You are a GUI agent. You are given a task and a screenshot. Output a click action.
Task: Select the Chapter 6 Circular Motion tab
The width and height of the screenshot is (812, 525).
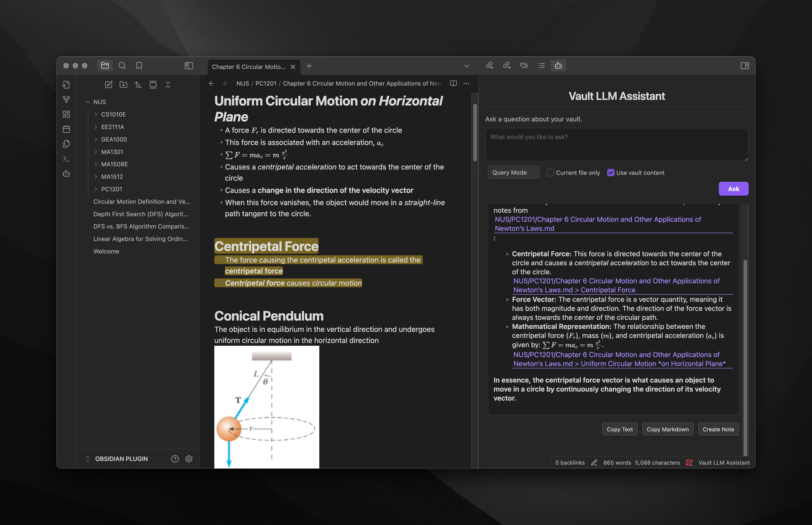click(x=249, y=67)
